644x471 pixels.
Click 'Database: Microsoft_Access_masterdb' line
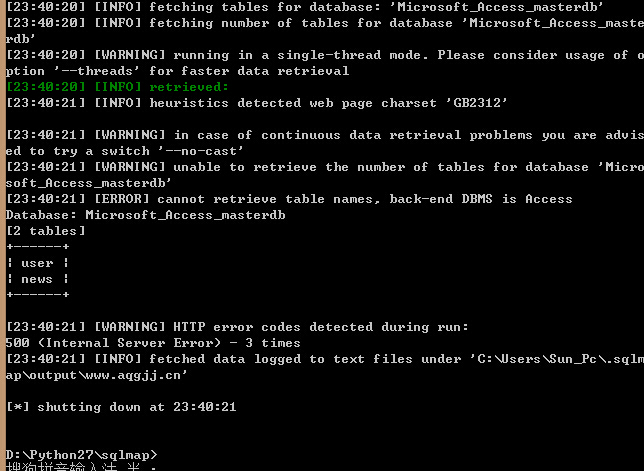[x=145, y=215]
